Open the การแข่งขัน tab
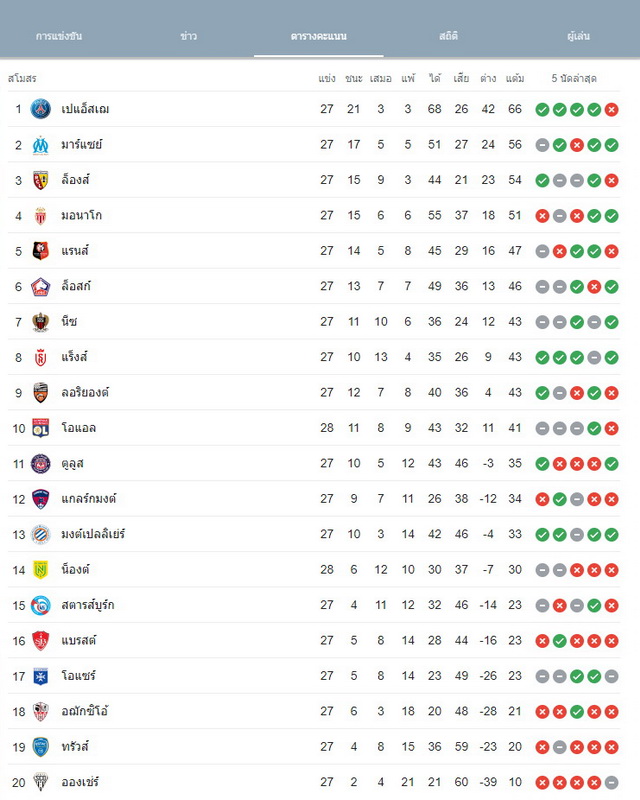Image resolution: width=640 pixels, height=800 pixels. [x=59, y=36]
